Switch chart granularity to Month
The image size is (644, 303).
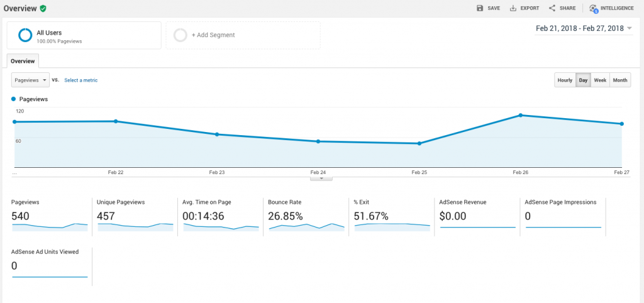[x=619, y=80]
